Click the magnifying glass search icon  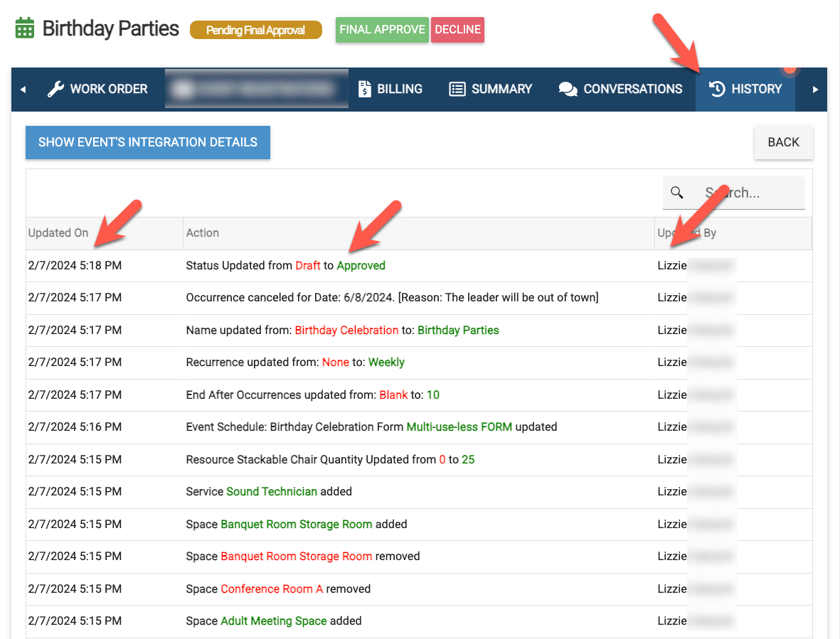tap(677, 193)
